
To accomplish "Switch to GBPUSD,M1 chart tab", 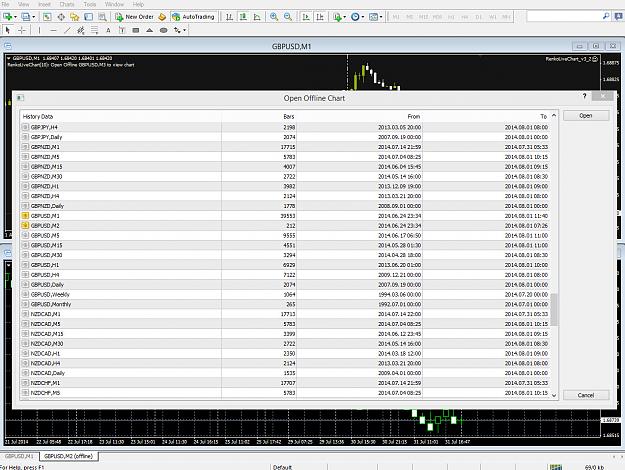I will (x=19, y=456).
